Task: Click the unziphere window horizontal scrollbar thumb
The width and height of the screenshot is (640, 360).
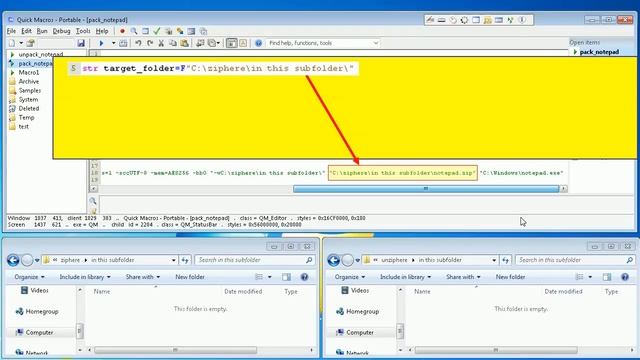Action: point(496,350)
